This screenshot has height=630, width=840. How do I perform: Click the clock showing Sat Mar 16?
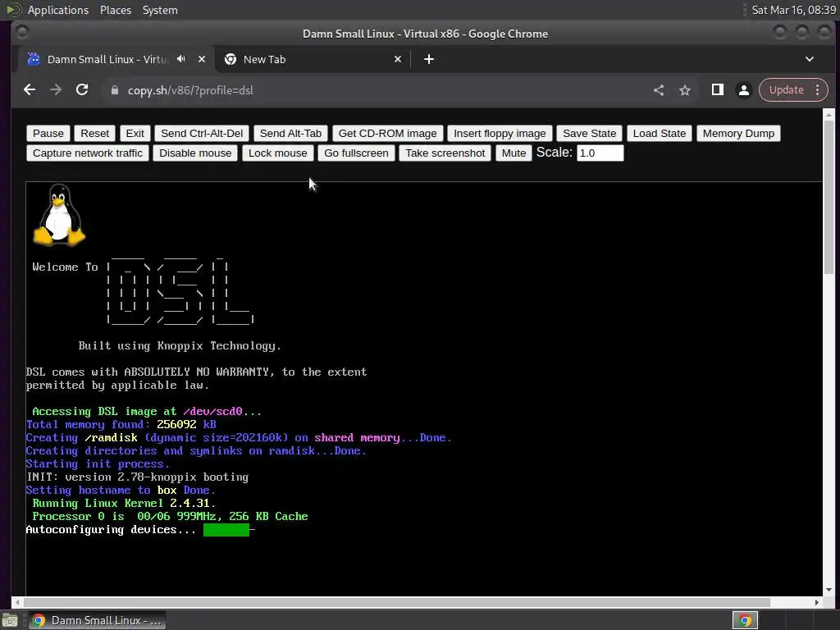pyautogui.click(x=793, y=10)
